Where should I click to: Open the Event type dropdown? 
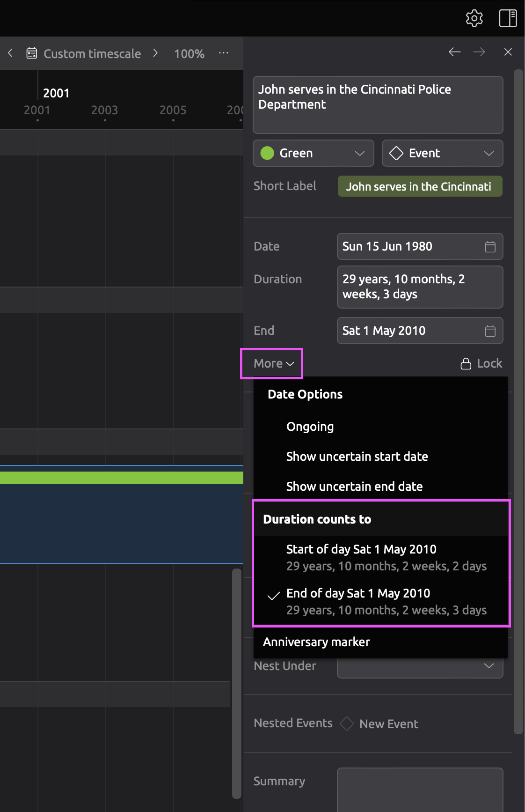pos(442,153)
